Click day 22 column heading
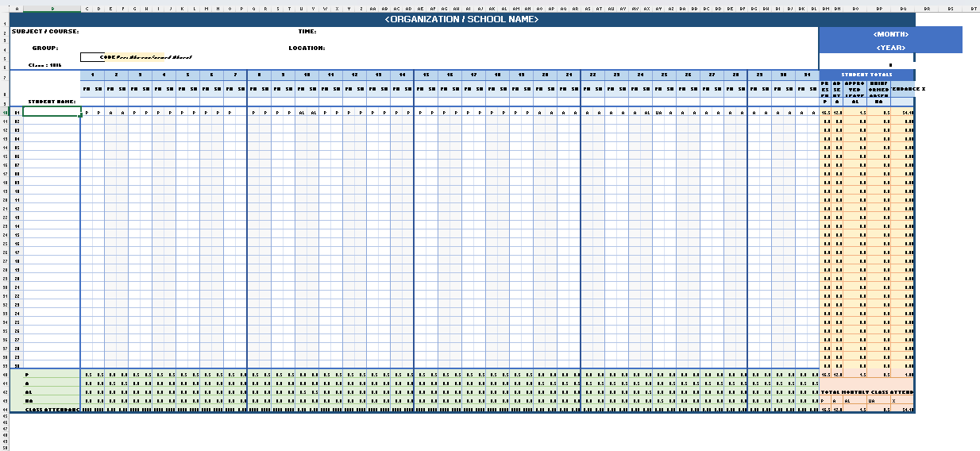 (x=592, y=75)
